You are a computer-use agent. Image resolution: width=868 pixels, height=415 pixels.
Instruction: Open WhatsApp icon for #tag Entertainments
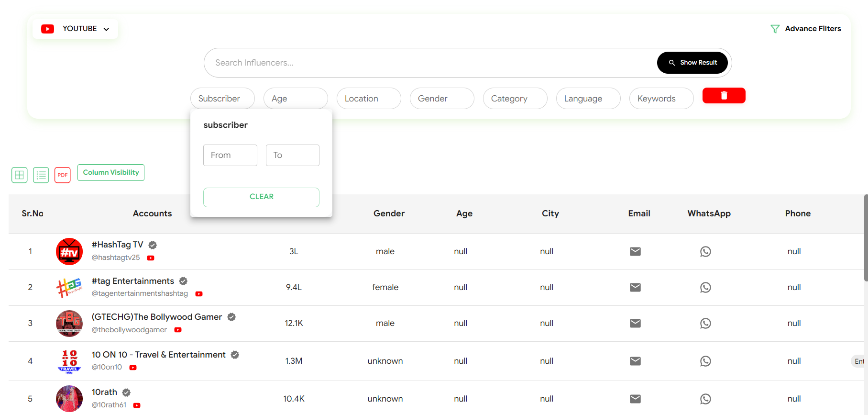[705, 288]
